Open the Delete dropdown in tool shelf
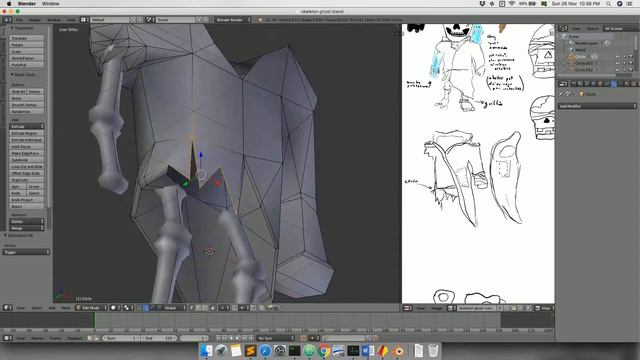The width and height of the screenshot is (640, 360). (27, 222)
